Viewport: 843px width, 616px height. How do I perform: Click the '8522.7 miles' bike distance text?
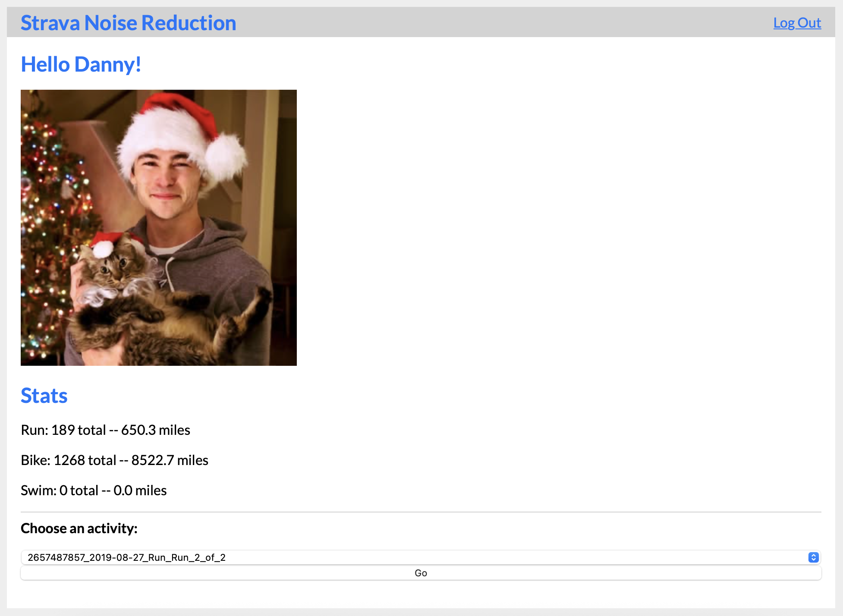pyautogui.click(x=170, y=460)
